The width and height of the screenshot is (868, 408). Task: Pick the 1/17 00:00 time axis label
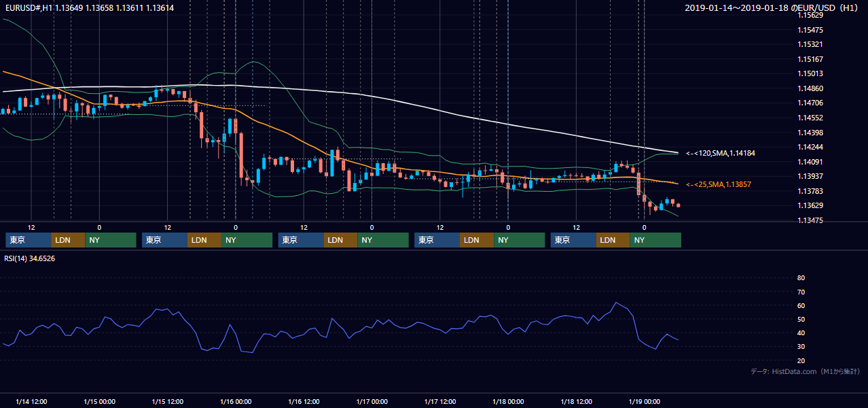pos(372,401)
